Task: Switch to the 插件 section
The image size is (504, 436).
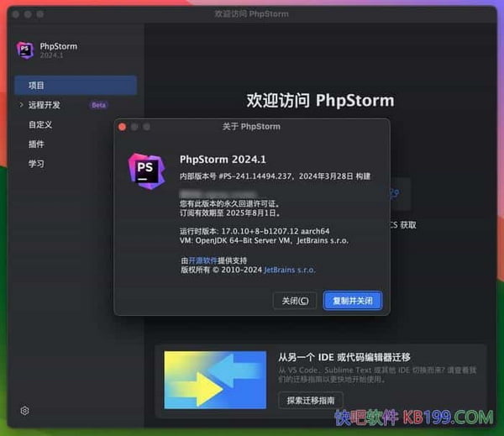Action: point(37,144)
